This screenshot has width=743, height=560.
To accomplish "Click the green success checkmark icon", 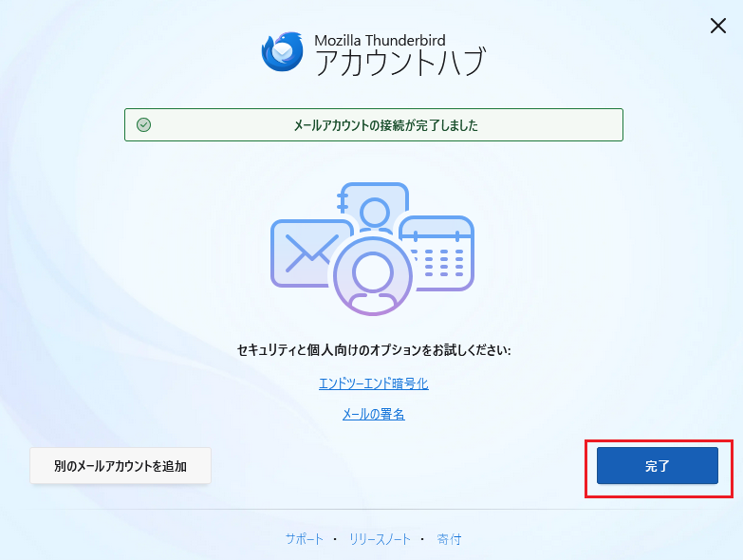I will tap(143, 124).
